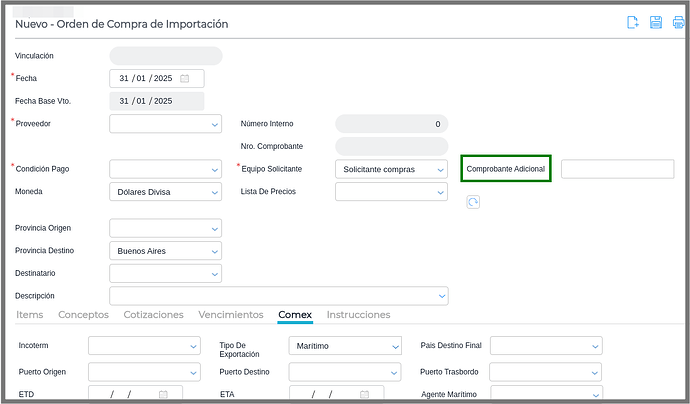Viewport: 690px width, 404px height.
Task: Open the Moneda dropdown showing Dolares Divisa
Action: point(215,192)
